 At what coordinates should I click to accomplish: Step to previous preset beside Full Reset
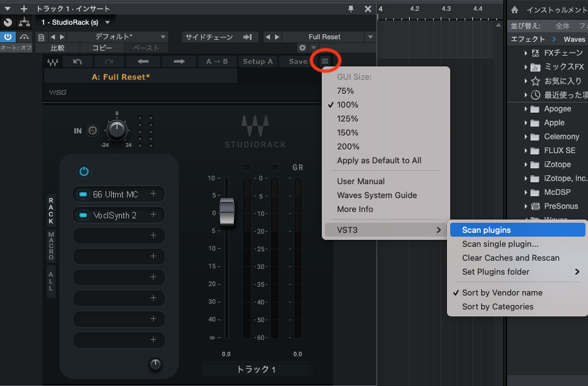(x=267, y=37)
